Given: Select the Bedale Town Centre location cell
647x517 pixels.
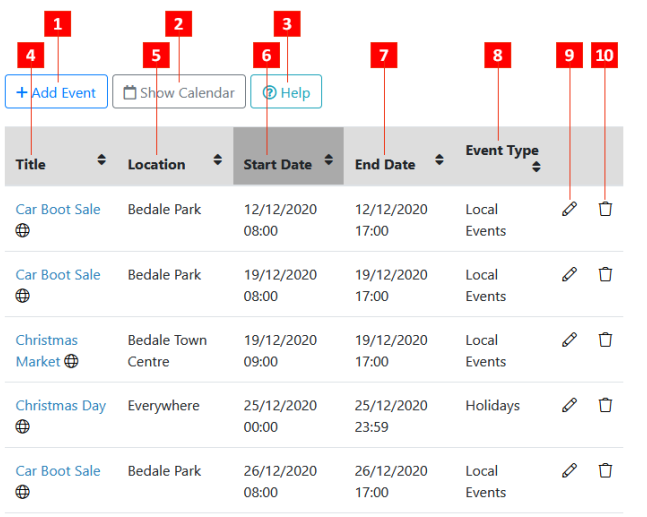Looking at the screenshot, I should (x=167, y=351).
